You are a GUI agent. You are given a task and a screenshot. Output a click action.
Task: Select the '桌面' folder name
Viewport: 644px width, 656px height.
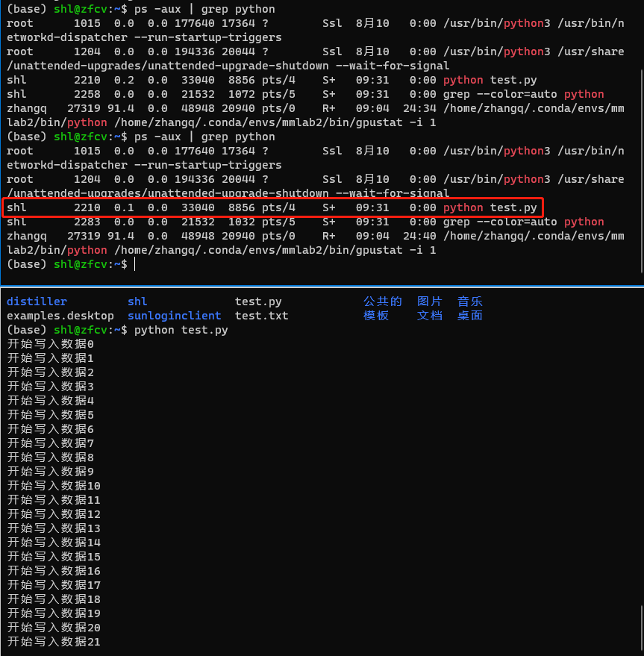pyautogui.click(x=470, y=316)
